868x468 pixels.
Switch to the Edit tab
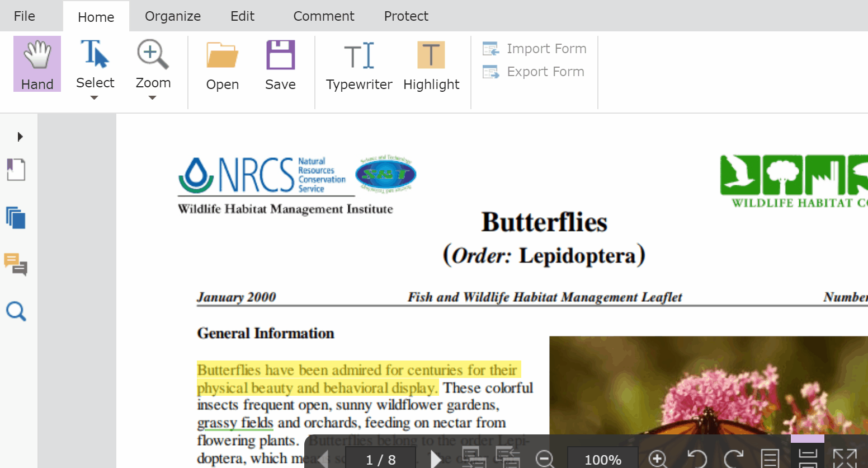pos(242,16)
